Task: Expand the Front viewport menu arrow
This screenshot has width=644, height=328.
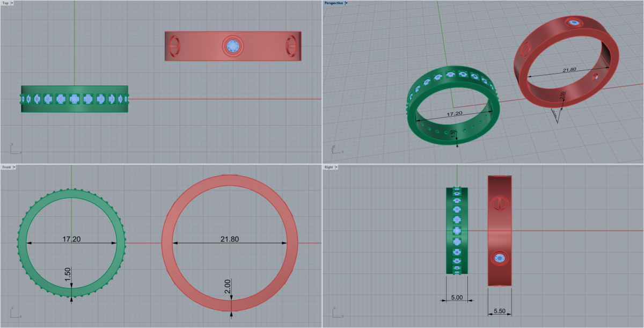Action: [14, 167]
